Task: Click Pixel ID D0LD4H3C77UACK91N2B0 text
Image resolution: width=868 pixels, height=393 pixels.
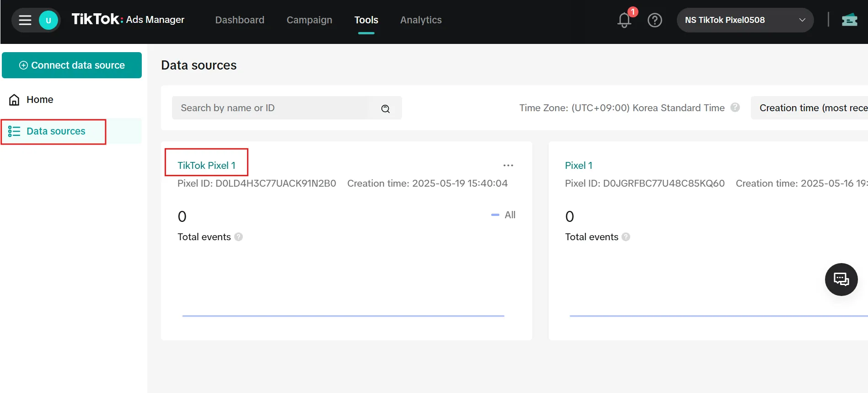Action: point(257,183)
